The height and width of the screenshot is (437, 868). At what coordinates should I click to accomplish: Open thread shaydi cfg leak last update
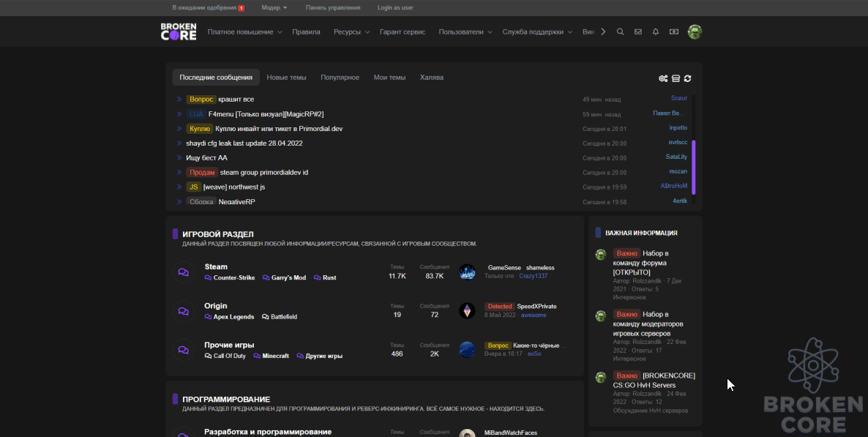click(x=244, y=143)
